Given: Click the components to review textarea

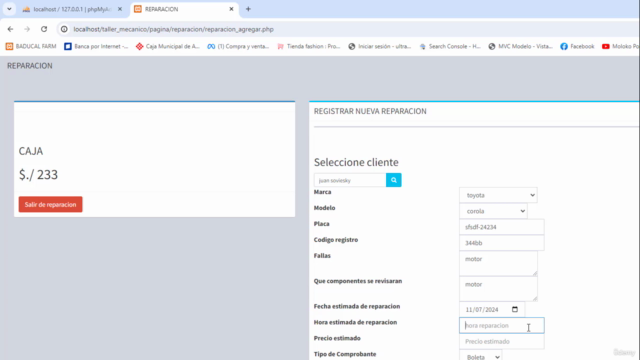Looking at the screenshot, I should 498,289.
